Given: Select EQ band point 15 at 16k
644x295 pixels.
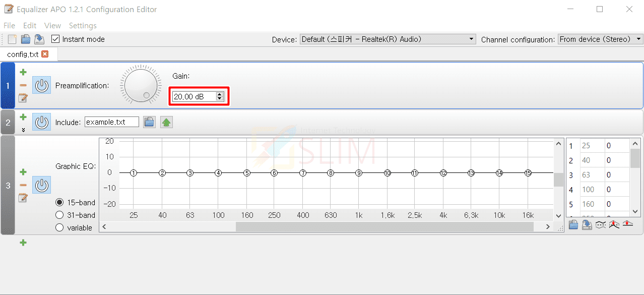Looking at the screenshot, I should tap(528, 173).
